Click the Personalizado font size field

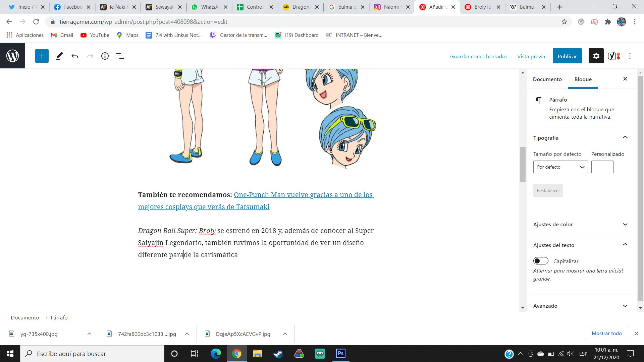tap(602, 167)
